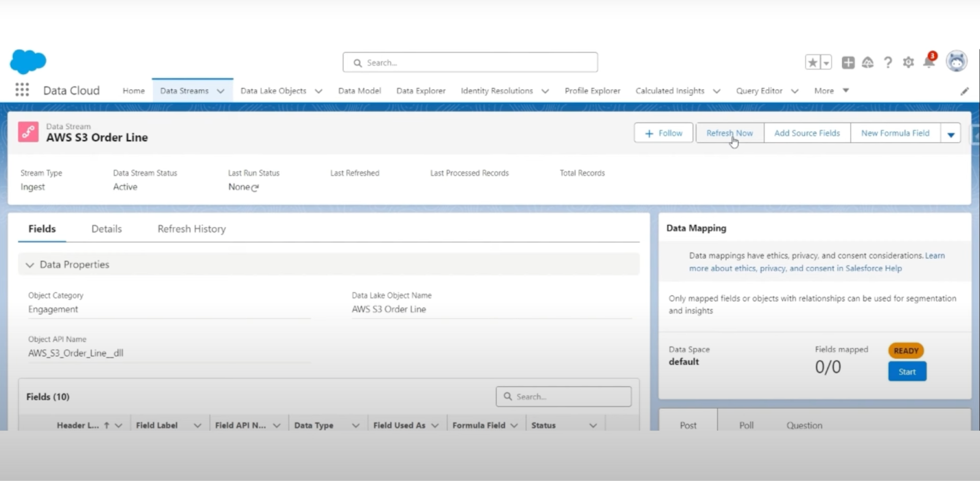Click Add Source Fields button
This screenshot has height=481, width=980.
tap(807, 133)
